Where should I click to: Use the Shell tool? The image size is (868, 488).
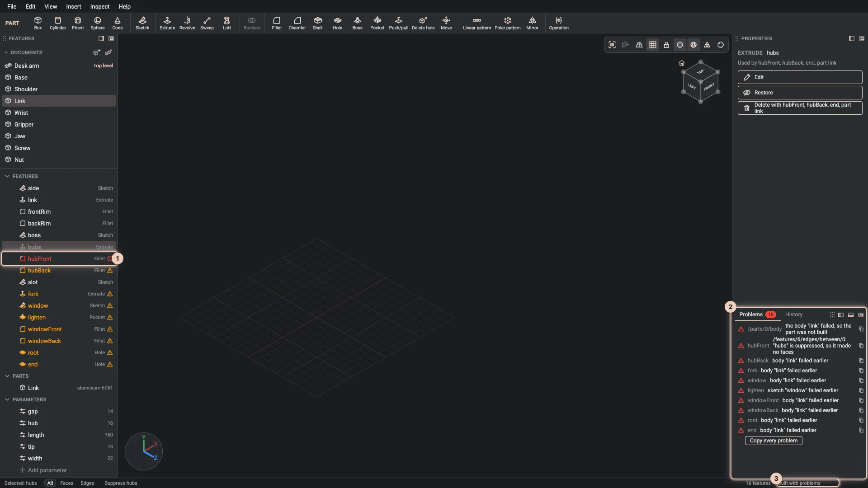tap(318, 23)
